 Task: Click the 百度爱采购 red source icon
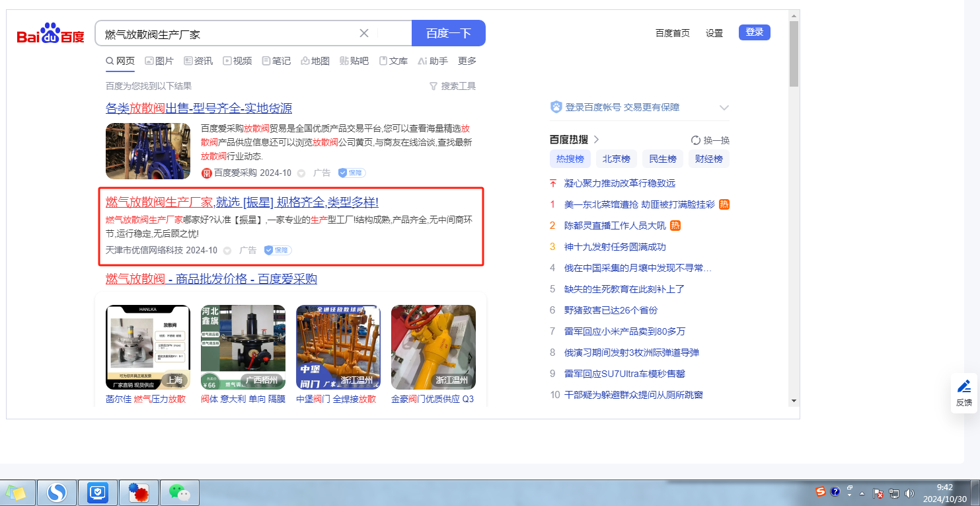coord(206,173)
